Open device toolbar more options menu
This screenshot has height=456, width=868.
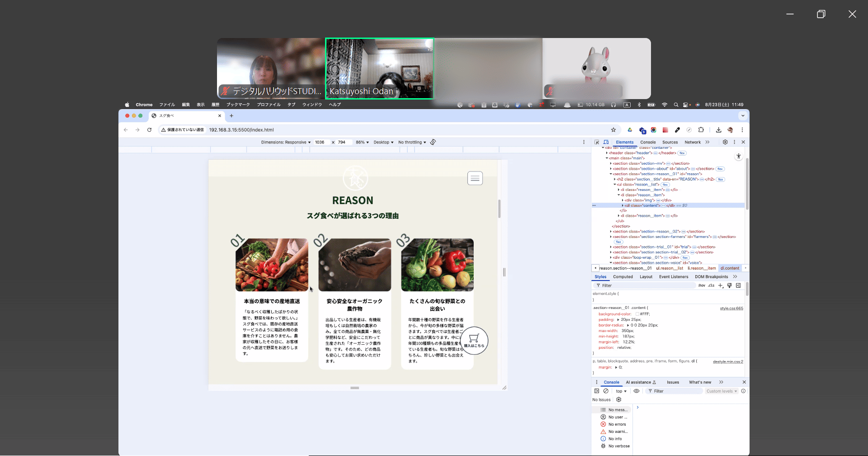584,142
